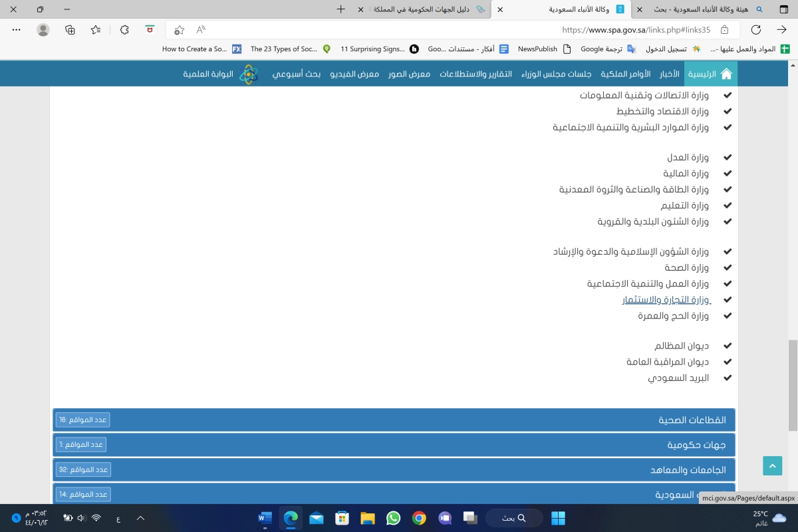
Task: Open the Favorites list icon
Action: [x=96, y=30]
